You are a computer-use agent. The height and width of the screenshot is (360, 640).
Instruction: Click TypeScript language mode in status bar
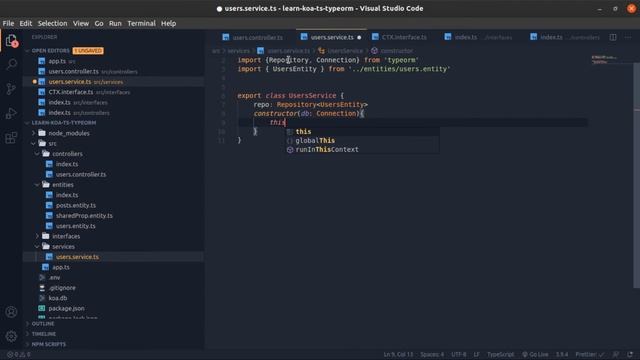click(x=500, y=354)
